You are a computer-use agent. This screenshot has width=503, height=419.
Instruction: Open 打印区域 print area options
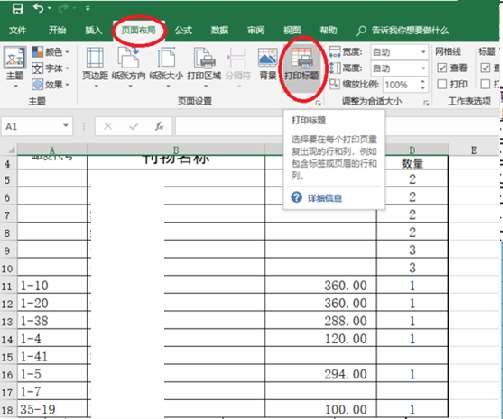[x=204, y=68]
